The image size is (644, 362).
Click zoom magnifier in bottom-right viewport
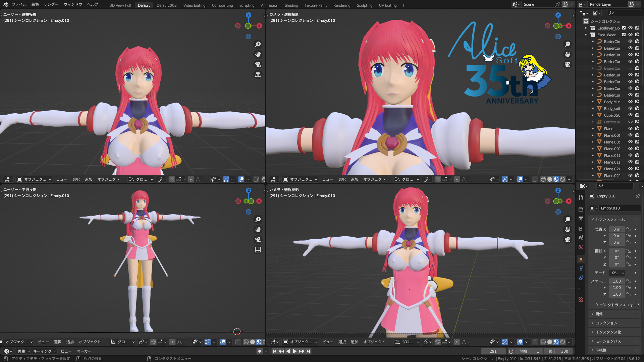coord(568,220)
